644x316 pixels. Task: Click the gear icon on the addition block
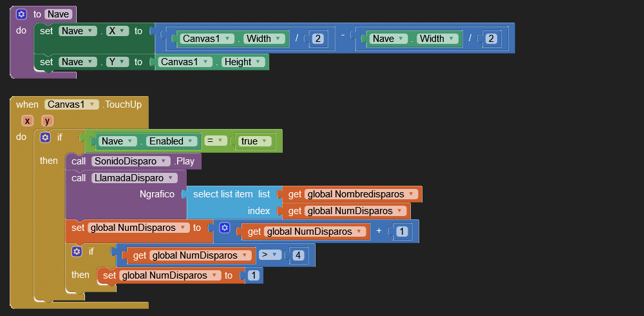point(225,227)
